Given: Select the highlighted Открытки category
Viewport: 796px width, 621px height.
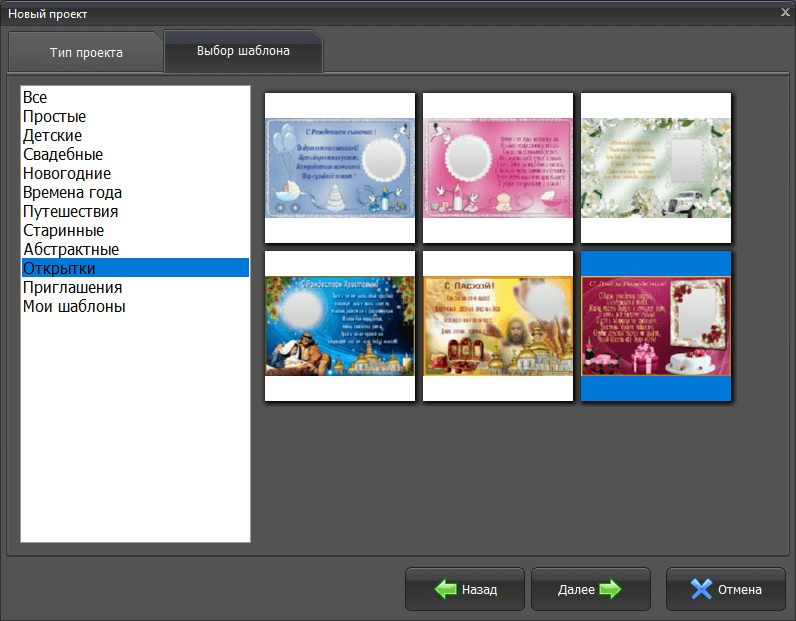Looking at the screenshot, I should pos(135,268).
